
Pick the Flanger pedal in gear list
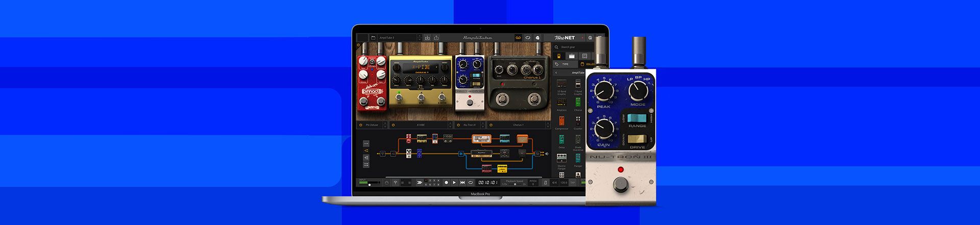(x=578, y=160)
